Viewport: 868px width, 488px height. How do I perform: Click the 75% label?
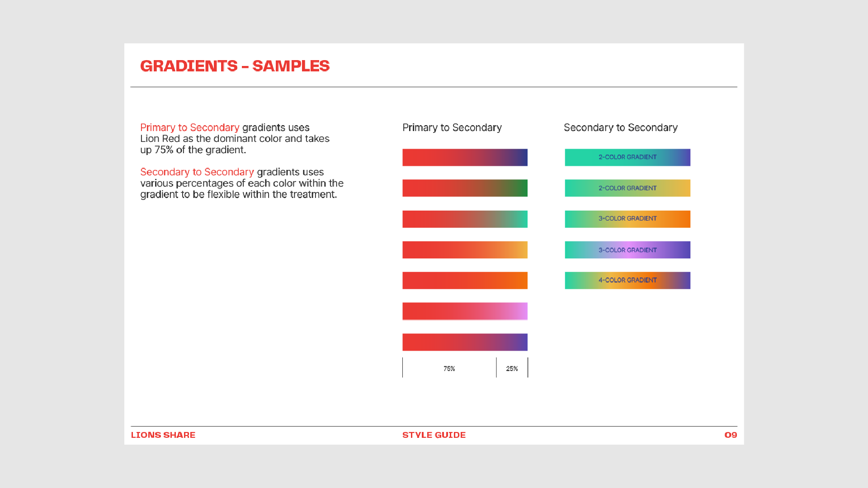tap(449, 369)
